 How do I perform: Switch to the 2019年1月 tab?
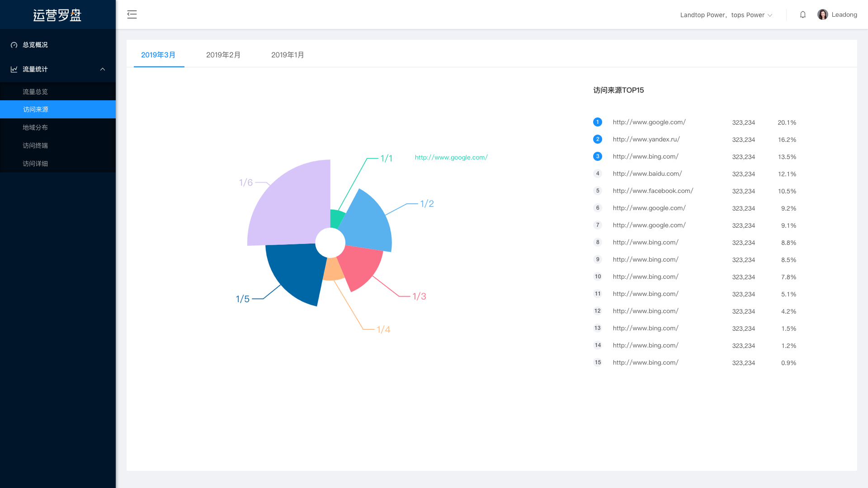pos(288,55)
